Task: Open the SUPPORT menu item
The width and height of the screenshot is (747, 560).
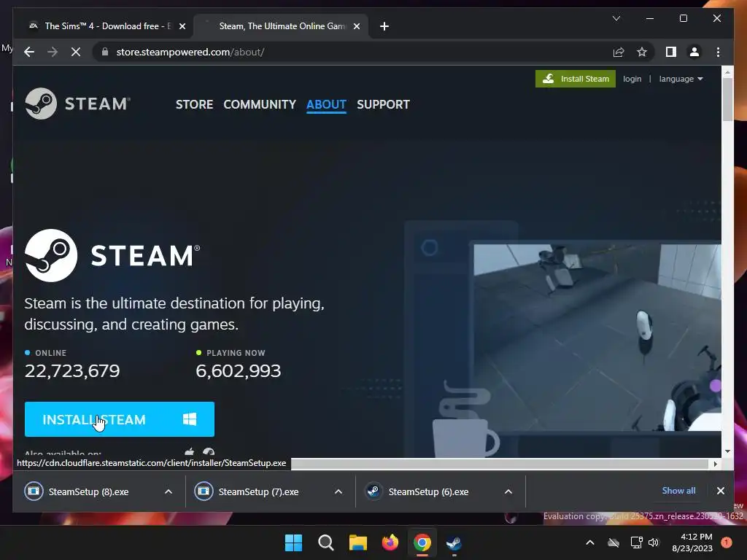Action: (383, 104)
